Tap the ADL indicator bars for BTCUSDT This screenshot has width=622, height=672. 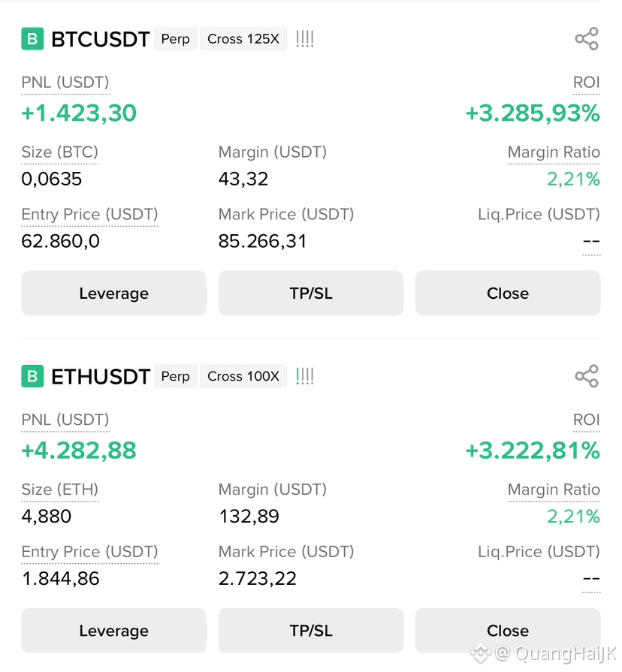click(305, 38)
